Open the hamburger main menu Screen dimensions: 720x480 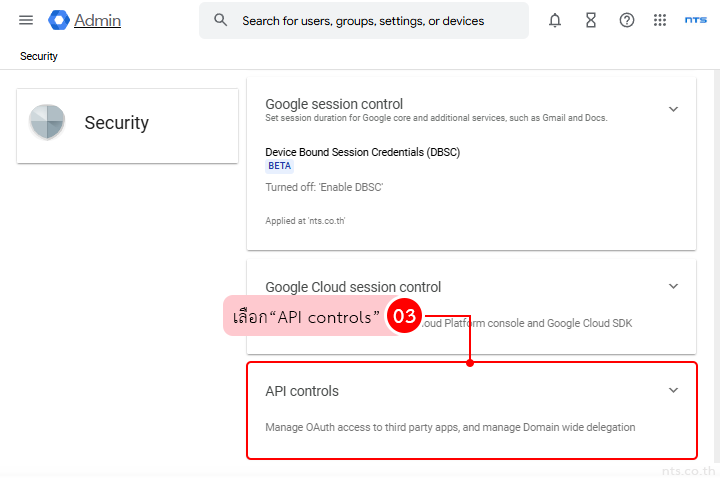pos(26,20)
